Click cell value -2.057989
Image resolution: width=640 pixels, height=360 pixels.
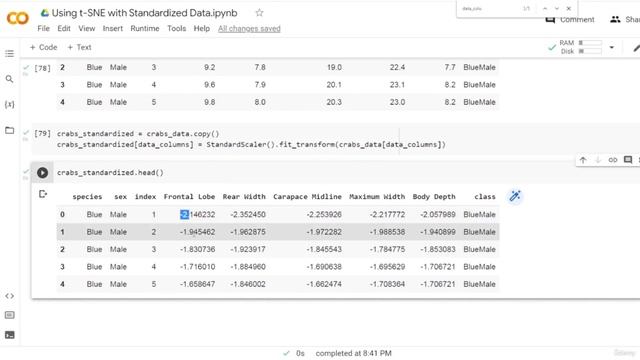pos(438,215)
